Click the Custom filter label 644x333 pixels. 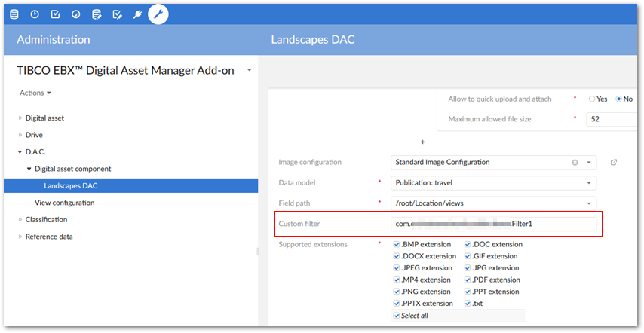click(x=299, y=224)
